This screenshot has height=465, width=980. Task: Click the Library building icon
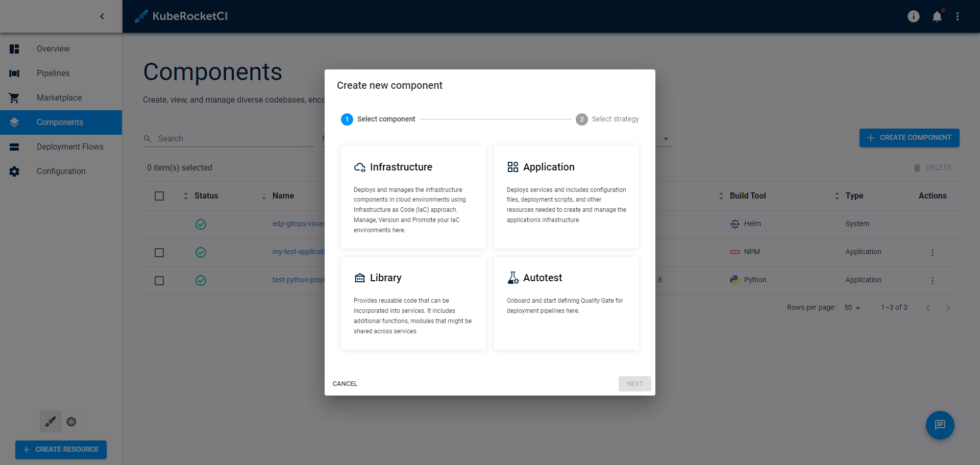point(360,278)
